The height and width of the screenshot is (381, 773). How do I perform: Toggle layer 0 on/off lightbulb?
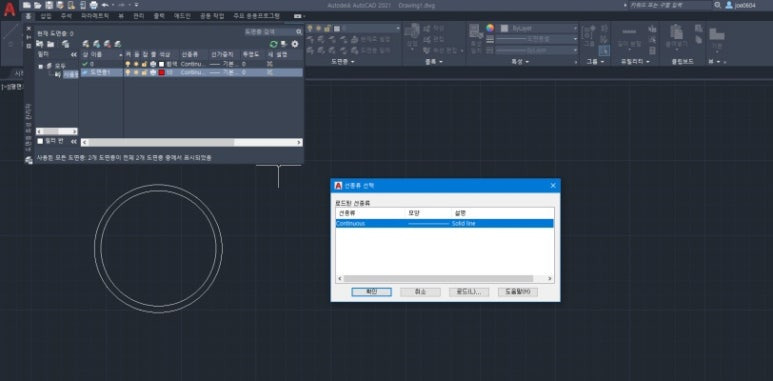point(128,64)
